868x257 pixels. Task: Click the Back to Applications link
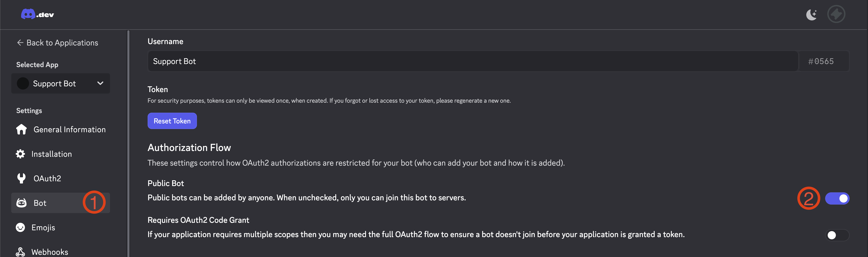62,43
